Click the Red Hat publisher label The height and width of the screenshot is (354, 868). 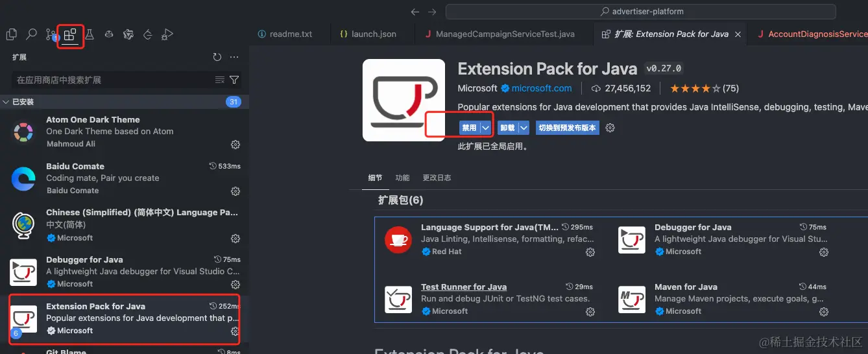447,252
